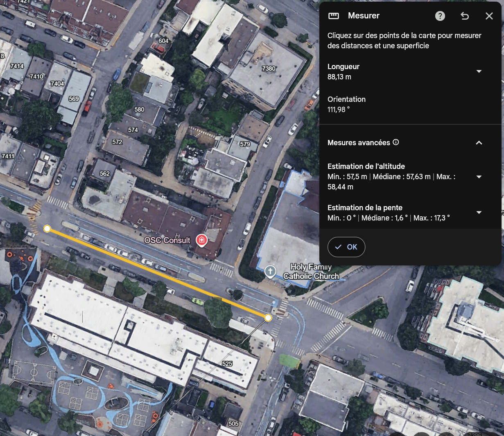Click building number 7380 label
504x436 pixels.
pyautogui.click(x=269, y=69)
